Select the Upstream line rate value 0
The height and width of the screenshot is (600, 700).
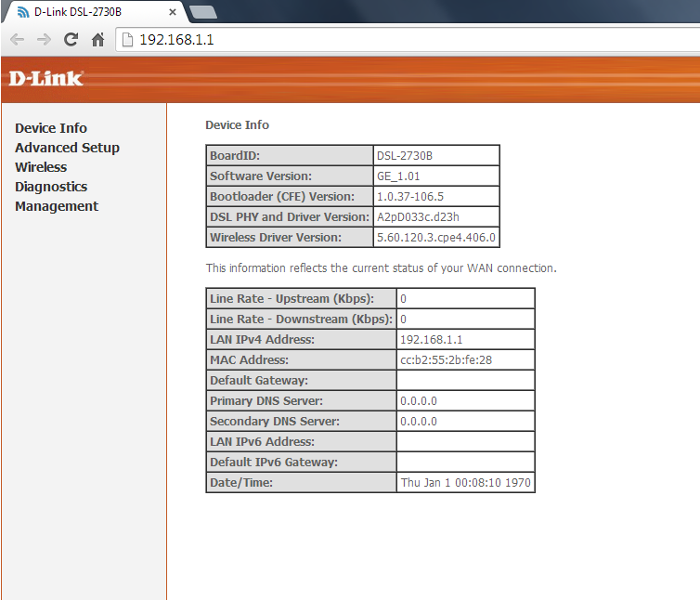403,299
